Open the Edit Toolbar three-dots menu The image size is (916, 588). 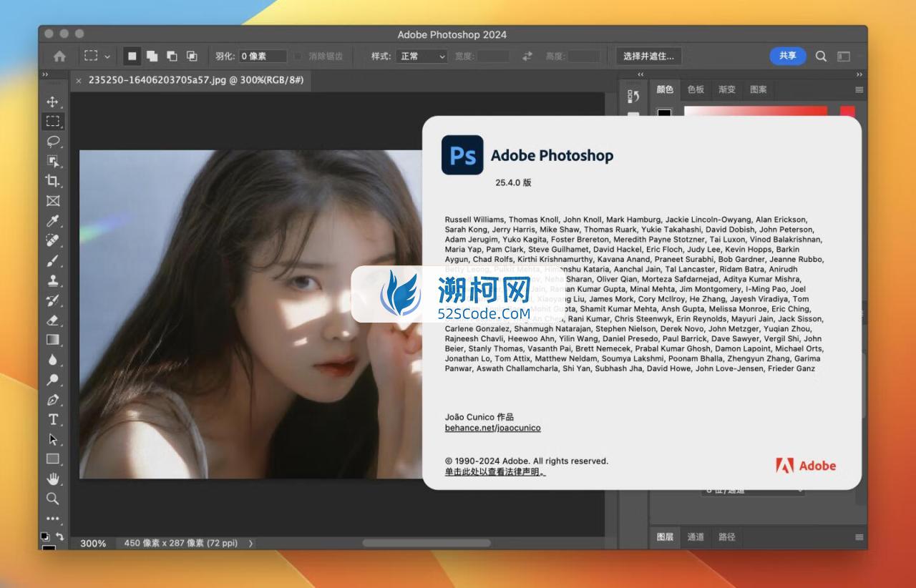[53, 519]
